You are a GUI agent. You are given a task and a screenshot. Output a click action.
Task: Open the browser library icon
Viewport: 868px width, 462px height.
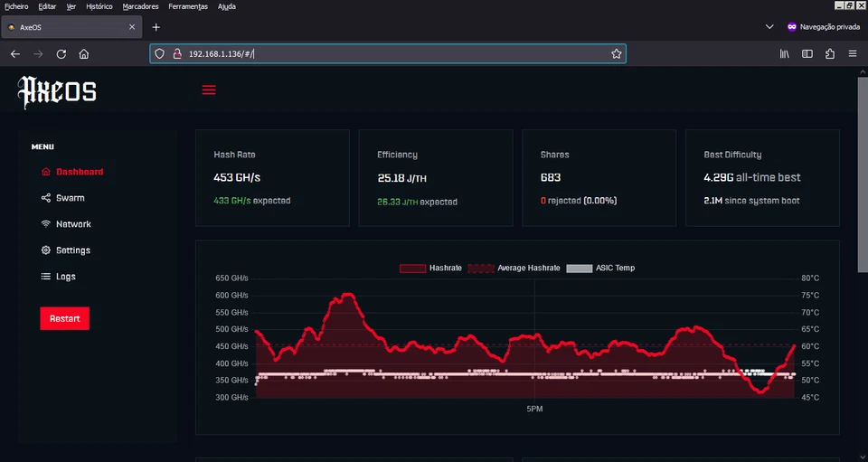(785, 54)
